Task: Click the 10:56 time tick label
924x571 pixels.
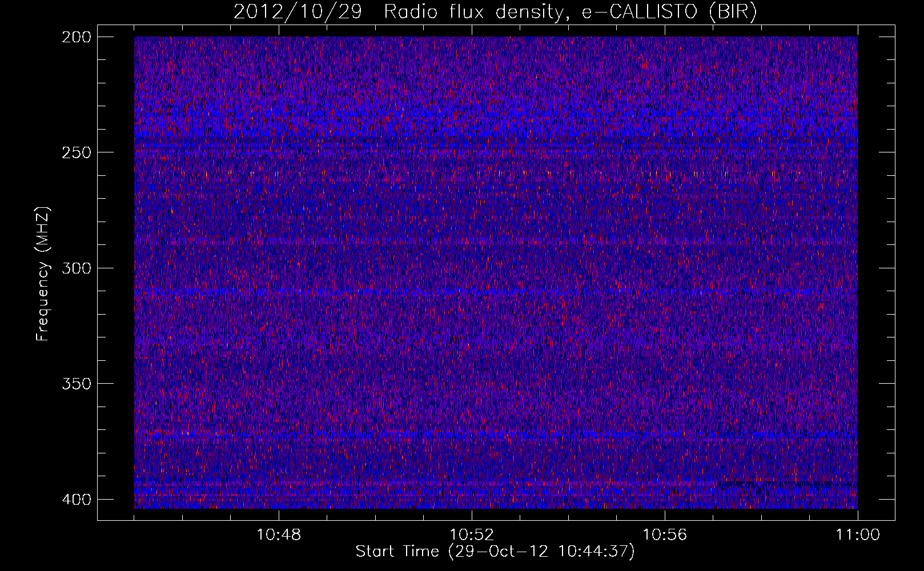Action: [665, 535]
